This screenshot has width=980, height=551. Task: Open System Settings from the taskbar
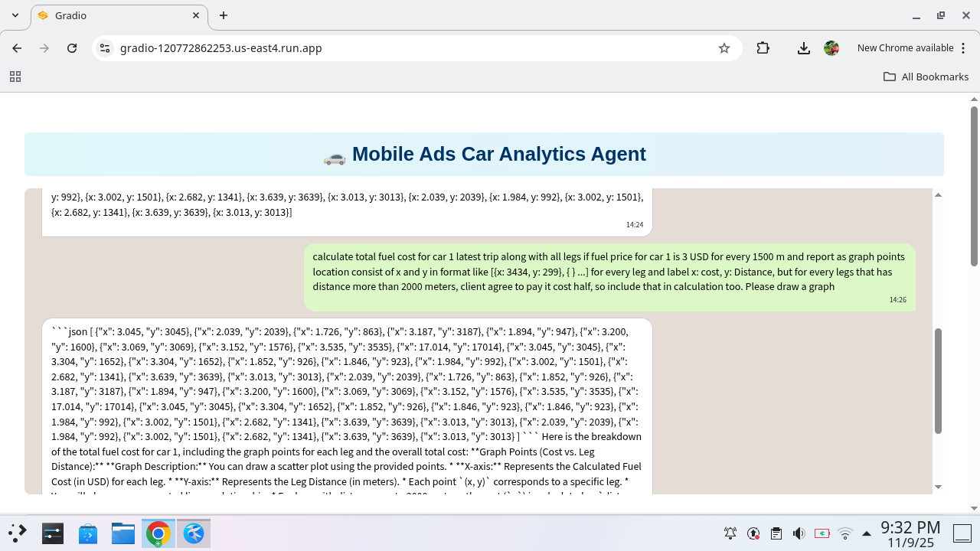(52, 533)
